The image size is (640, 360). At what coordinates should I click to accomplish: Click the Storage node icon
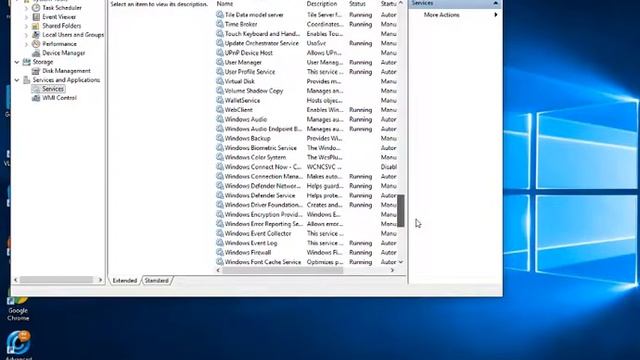click(x=27, y=62)
